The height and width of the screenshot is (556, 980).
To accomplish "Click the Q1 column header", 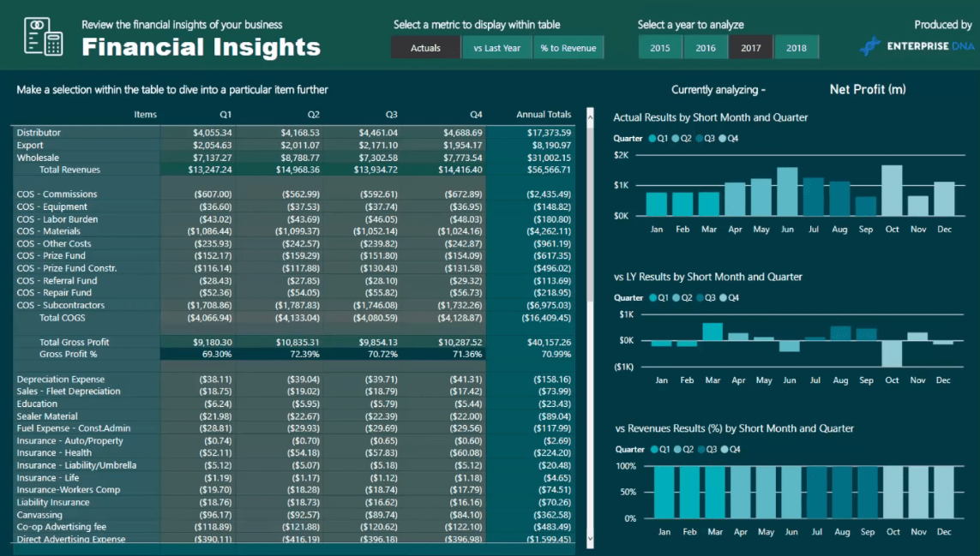I will point(225,114).
